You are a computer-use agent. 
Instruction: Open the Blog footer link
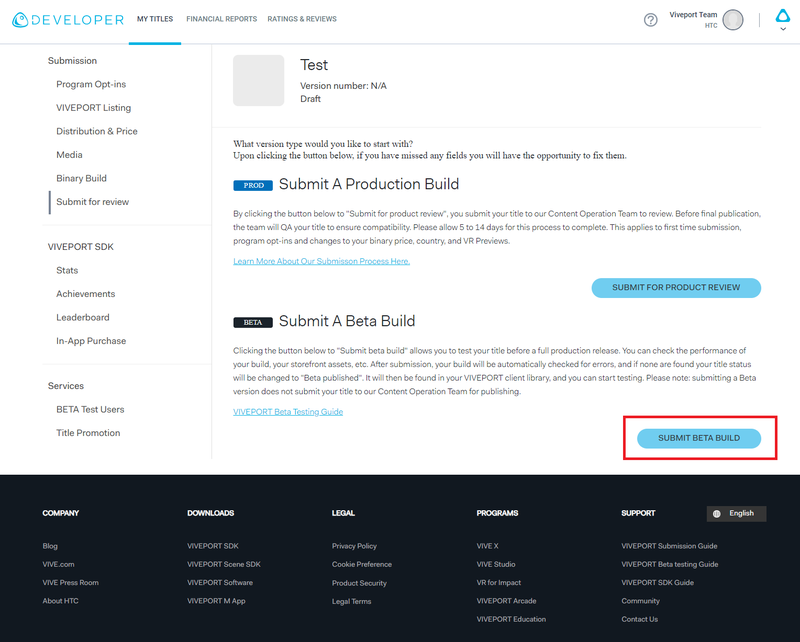tap(50, 546)
